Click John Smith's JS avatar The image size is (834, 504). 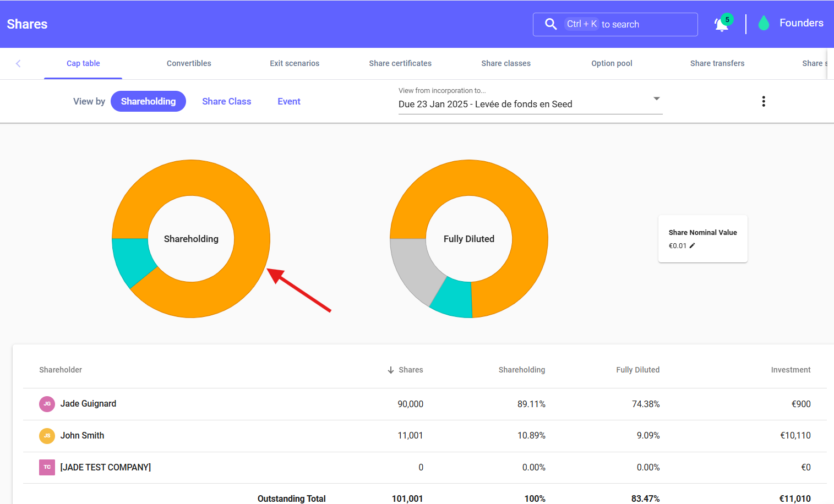47,436
